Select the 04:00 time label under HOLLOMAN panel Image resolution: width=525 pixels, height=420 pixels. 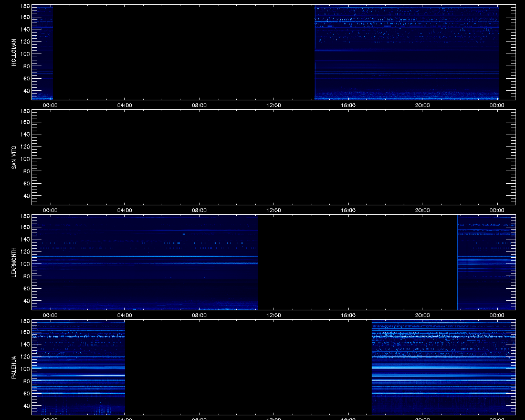124,105
